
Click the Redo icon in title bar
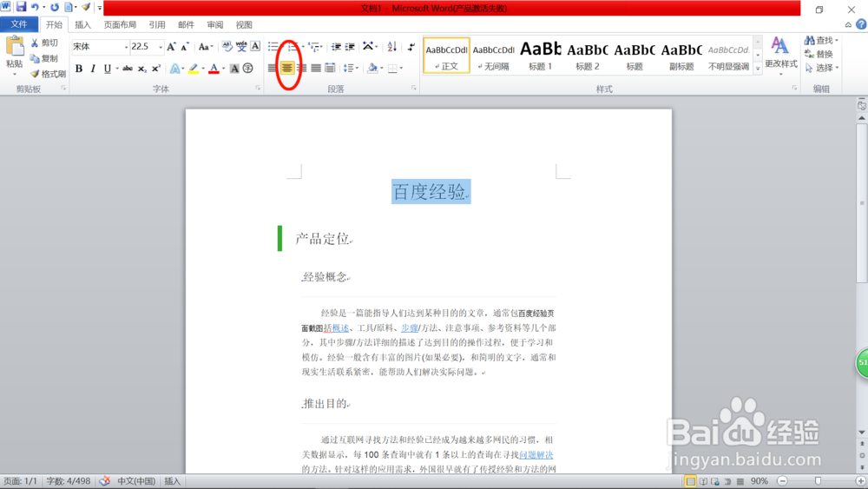(54, 7)
